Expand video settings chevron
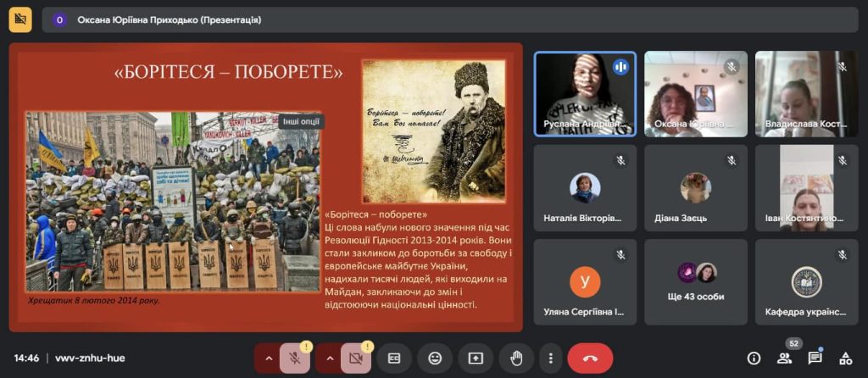The height and width of the screenshot is (378, 868). click(x=330, y=358)
